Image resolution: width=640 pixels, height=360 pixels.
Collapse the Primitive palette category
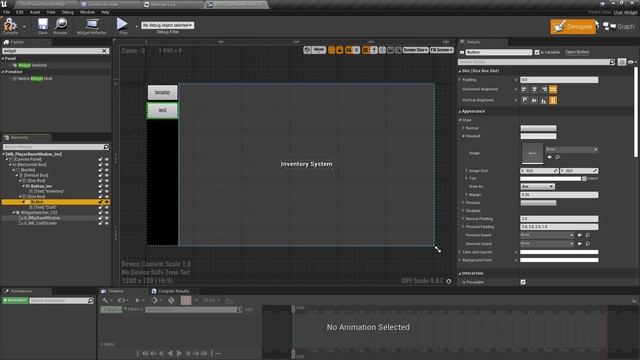3,72
